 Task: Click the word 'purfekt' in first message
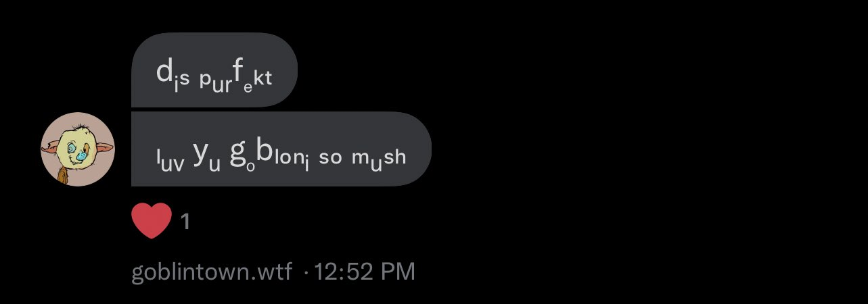pos(235,78)
